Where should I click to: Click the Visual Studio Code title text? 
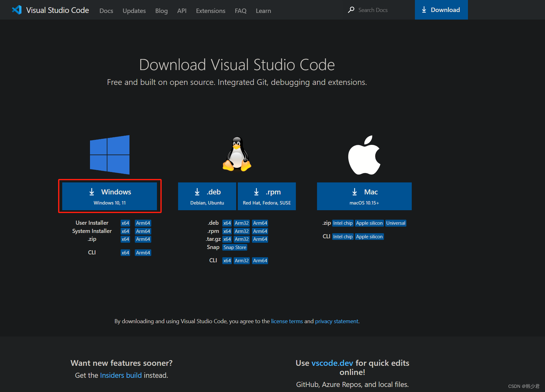tap(57, 10)
